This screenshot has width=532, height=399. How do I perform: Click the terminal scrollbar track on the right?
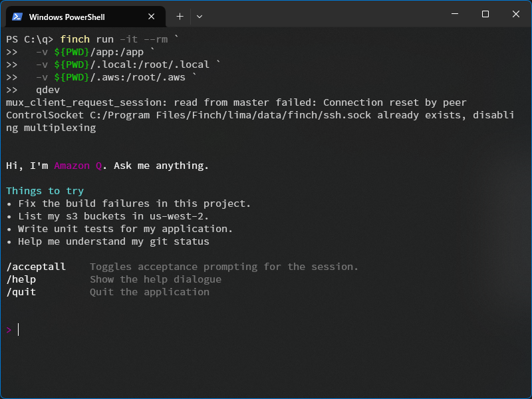pyautogui.click(x=527, y=199)
